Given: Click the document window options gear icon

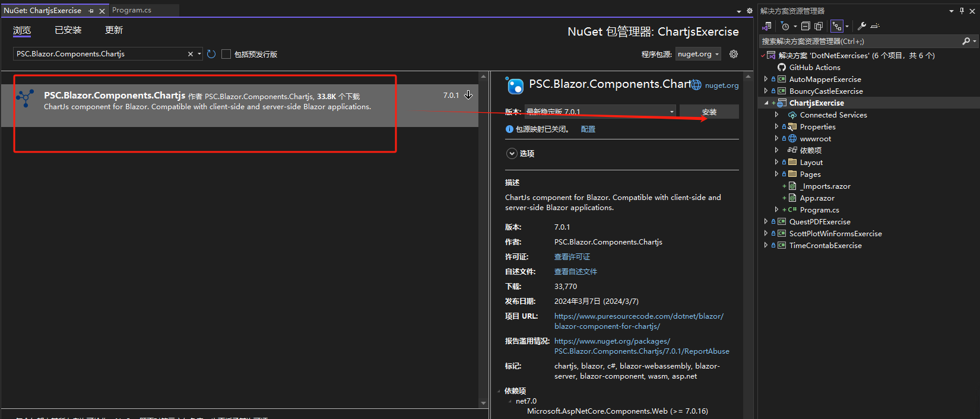Looking at the screenshot, I should (x=750, y=11).
